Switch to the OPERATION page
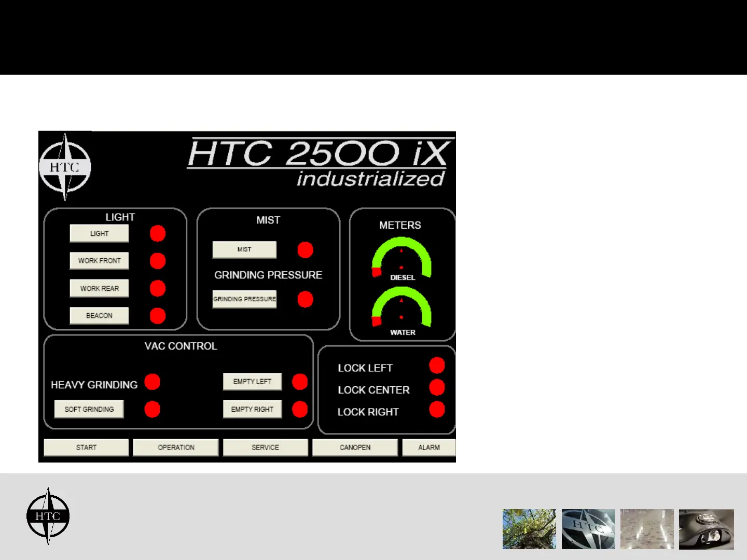The width and height of the screenshot is (747, 560). (176, 447)
